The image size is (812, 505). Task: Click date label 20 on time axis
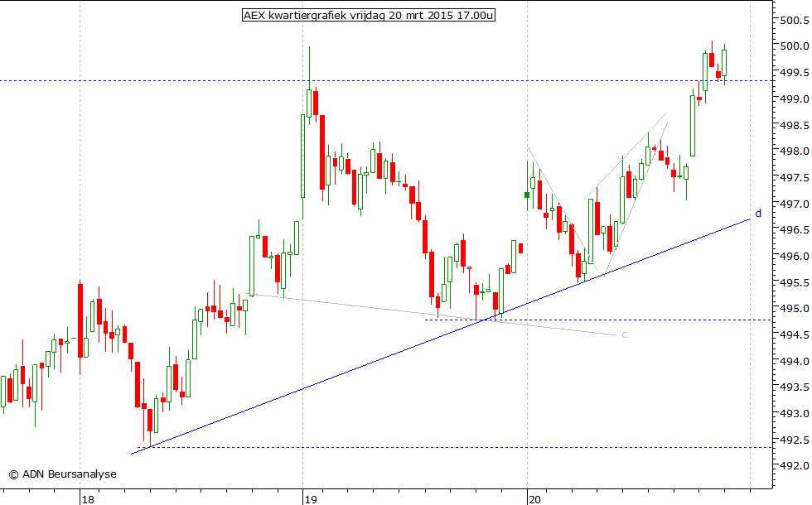point(535,499)
